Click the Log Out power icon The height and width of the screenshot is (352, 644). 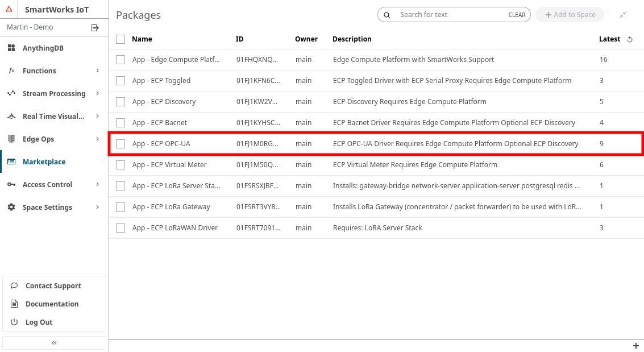point(14,322)
